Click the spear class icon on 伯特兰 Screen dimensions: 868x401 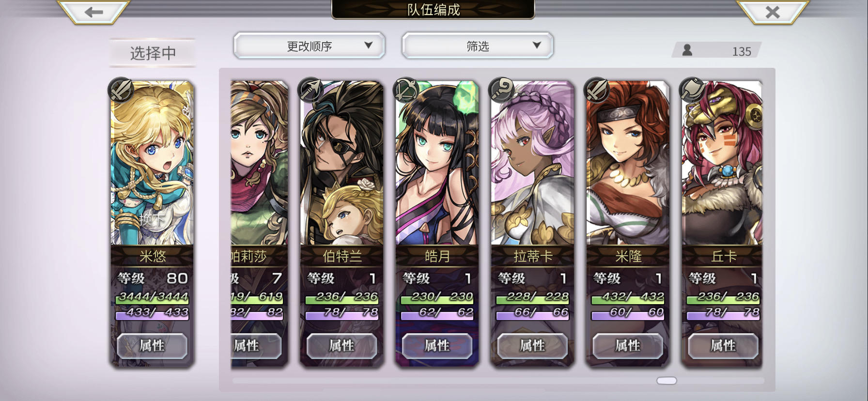310,90
